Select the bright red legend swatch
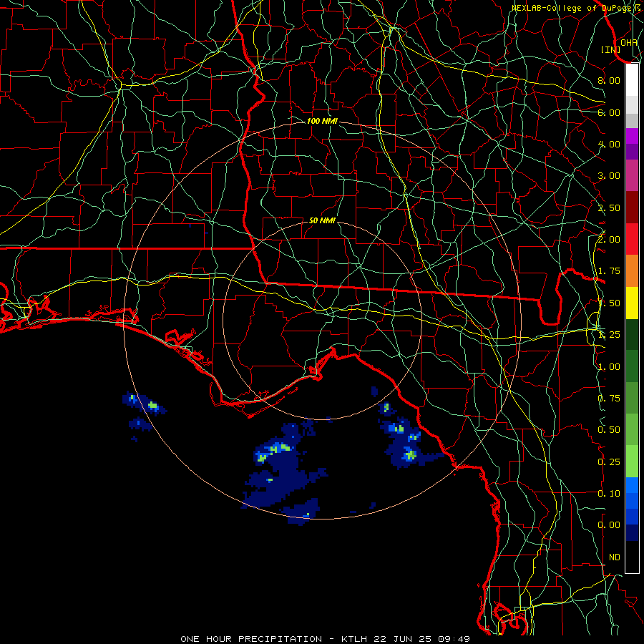Screen dimensions: 644x644 coord(632,240)
